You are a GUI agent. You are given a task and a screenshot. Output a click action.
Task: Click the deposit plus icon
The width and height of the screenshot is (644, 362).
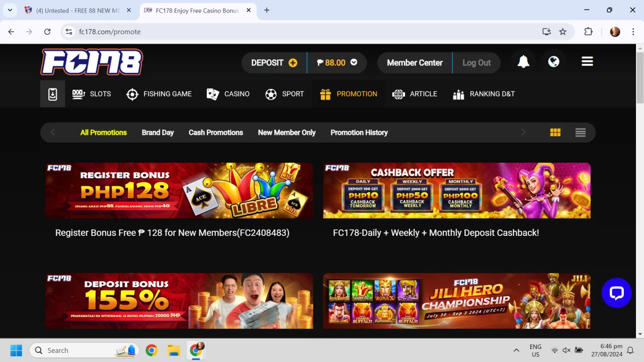(x=293, y=63)
